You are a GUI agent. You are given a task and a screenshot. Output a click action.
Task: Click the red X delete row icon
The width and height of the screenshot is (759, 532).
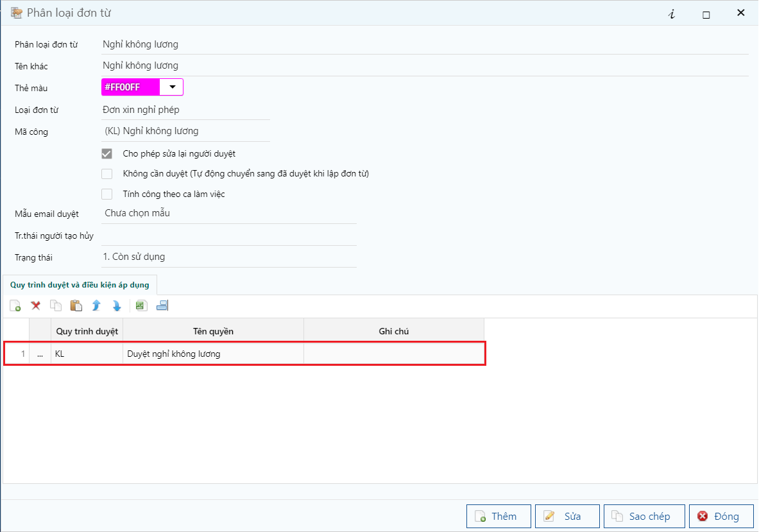click(x=36, y=306)
